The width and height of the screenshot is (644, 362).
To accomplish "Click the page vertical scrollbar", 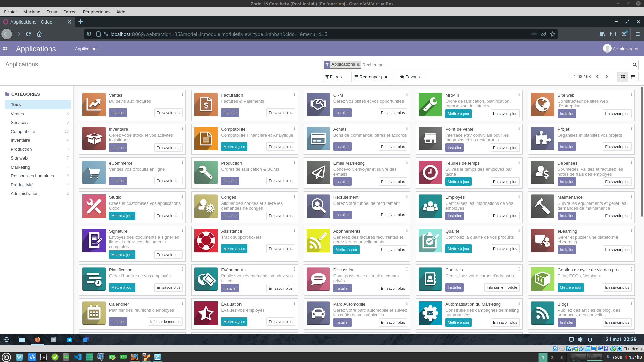I will tap(642, 151).
